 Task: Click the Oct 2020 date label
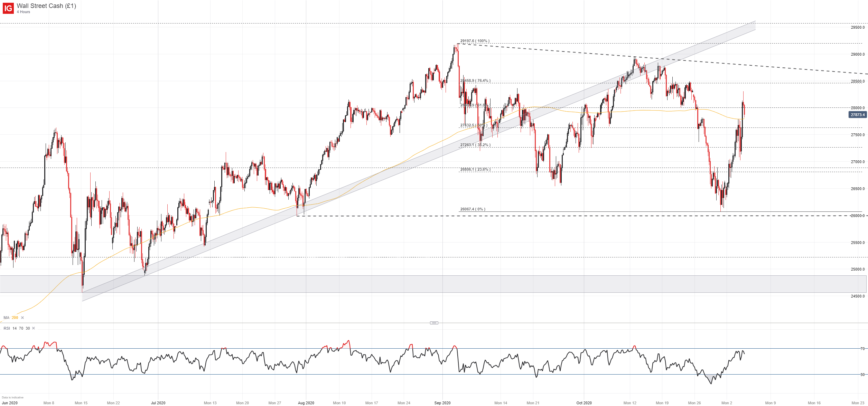(584, 403)
